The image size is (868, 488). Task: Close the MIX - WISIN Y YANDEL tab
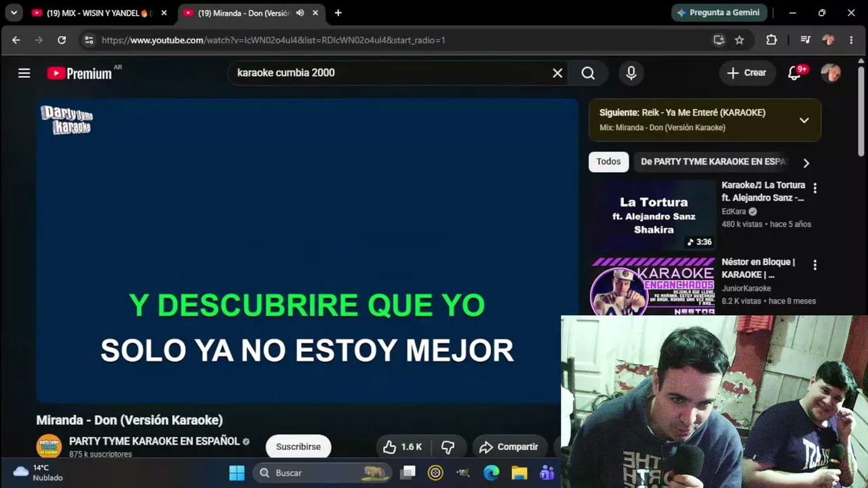click(163, 13)
